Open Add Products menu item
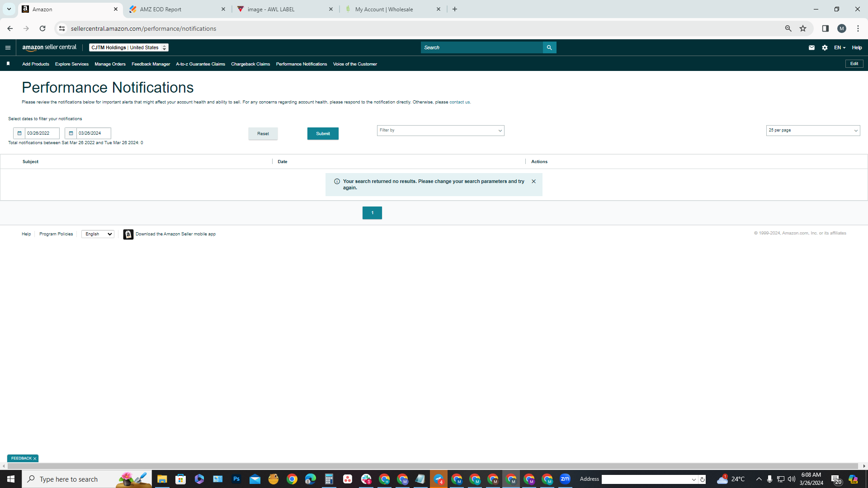This screenshot has height=488, width=868. tap(36, 64)
